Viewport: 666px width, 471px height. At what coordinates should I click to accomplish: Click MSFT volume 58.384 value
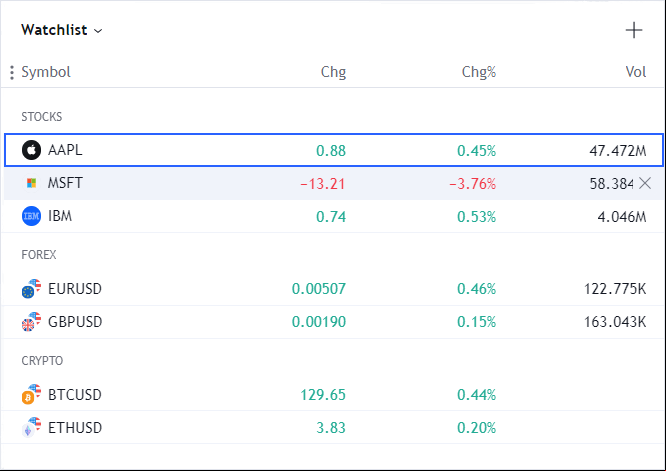tap(611, 184)
